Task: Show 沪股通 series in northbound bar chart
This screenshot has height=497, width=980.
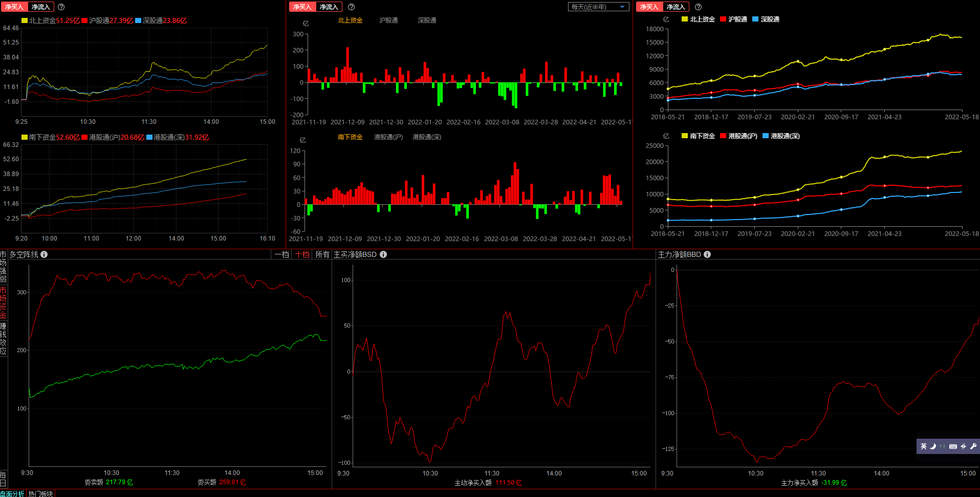Action: click(x=388, y=20)
